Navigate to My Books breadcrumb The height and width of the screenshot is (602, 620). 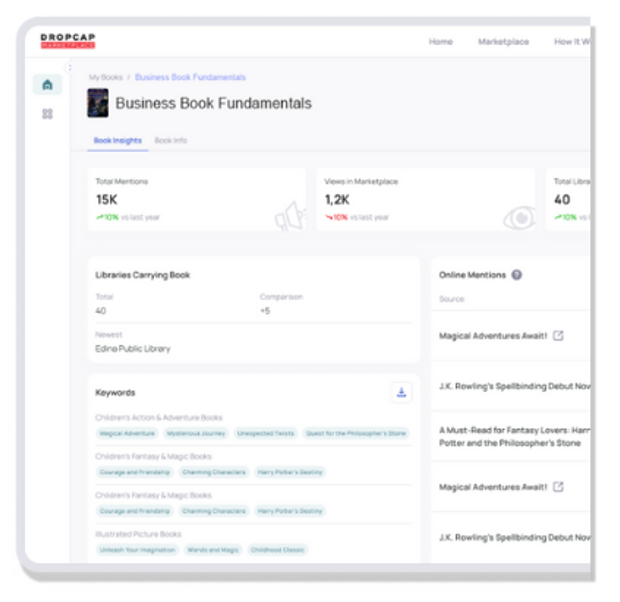104,77
